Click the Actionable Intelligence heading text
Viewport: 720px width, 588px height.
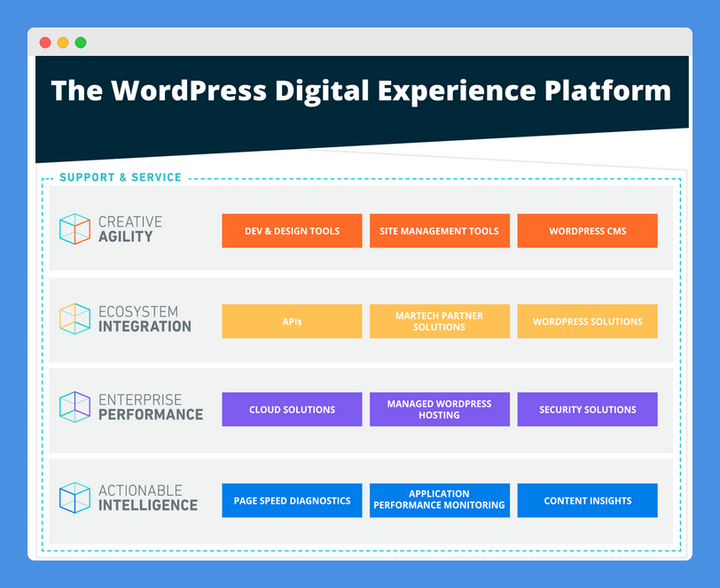[x=148, y=498]
